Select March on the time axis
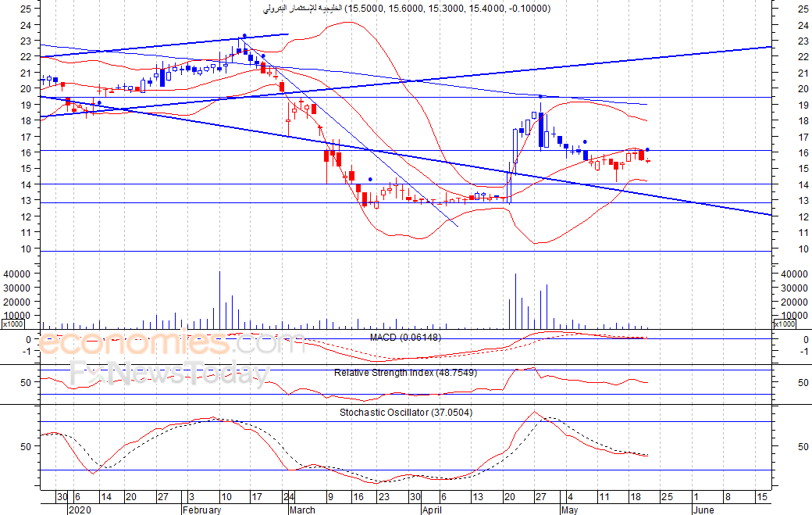This screenshot has width=812, height=515. point(302,510)
